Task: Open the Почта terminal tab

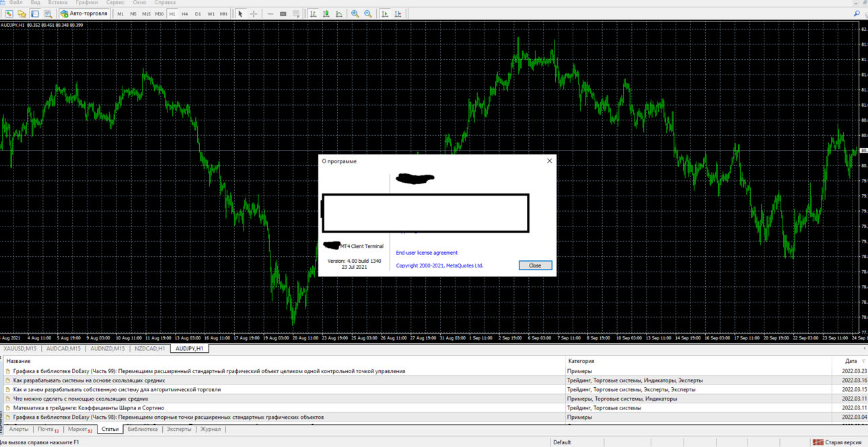Action: 47,430
